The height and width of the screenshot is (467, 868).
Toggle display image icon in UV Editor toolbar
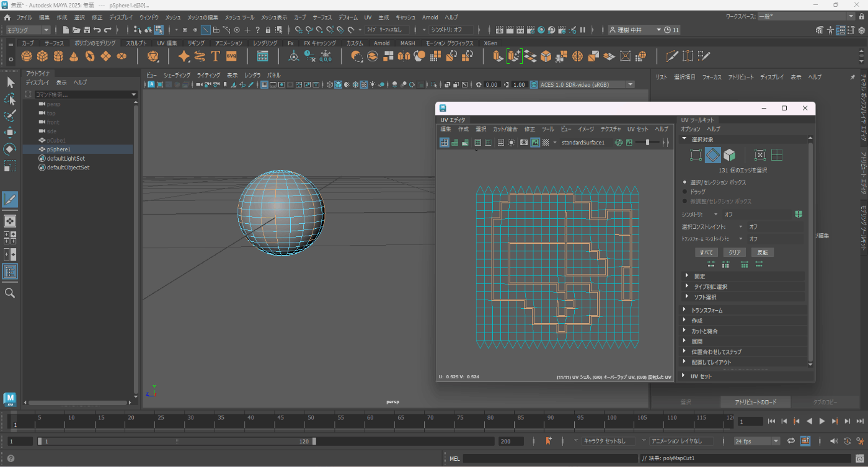[534, 143]
